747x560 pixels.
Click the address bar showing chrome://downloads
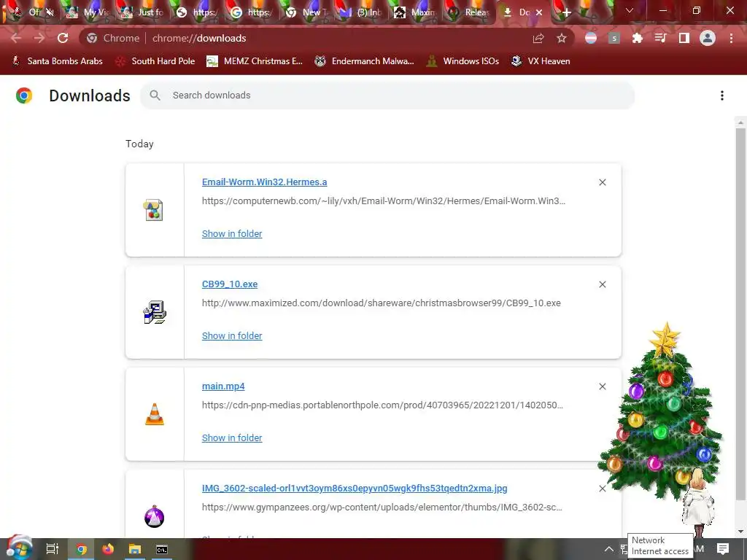click(x=305, y=38)
